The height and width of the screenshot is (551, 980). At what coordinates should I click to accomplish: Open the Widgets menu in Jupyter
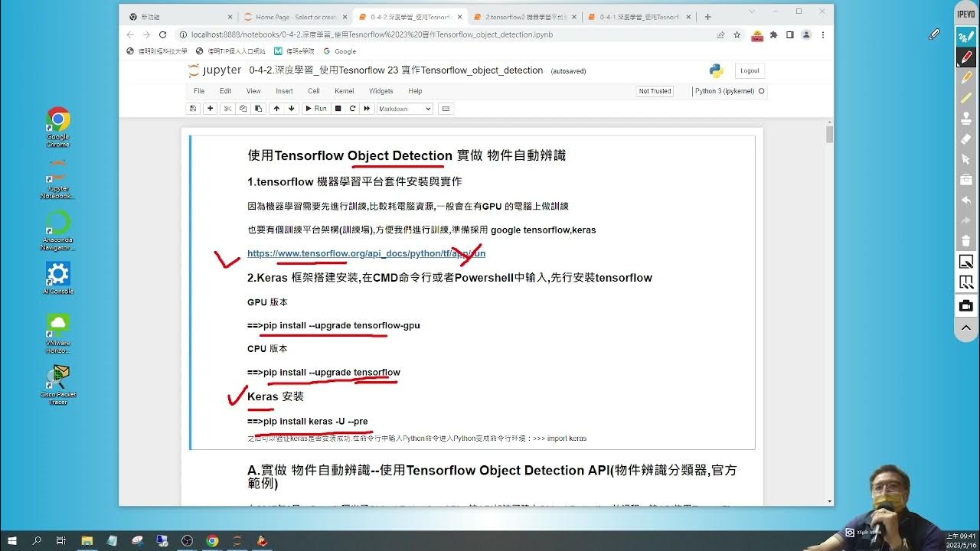(x=381, y=91)
